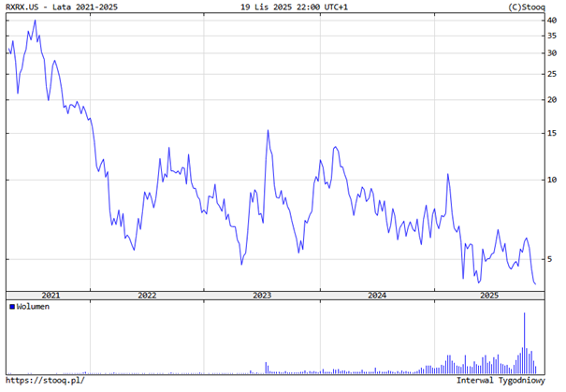Open the https://stooq.pl/ link
The width and height of the screenshot is (566, 392).
44,381
